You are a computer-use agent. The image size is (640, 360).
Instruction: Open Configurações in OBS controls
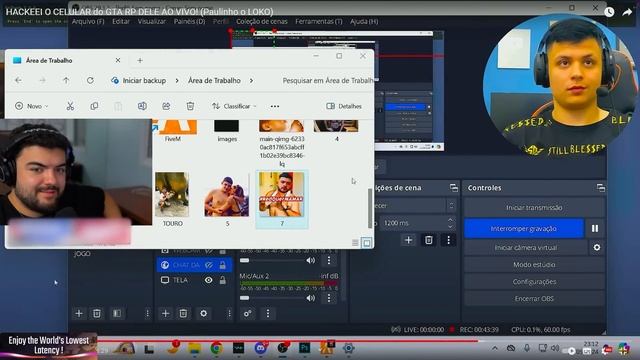pyautogui.click(x=534, y=282)
